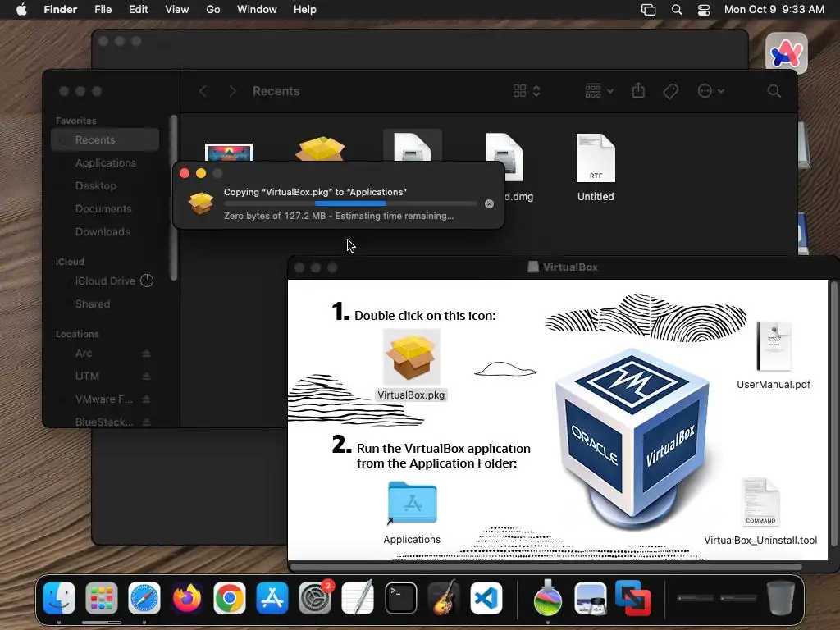This screenshot has height=630, width=840.
Task: Click the date and time in menu bar
Action: tap(774, 10)
